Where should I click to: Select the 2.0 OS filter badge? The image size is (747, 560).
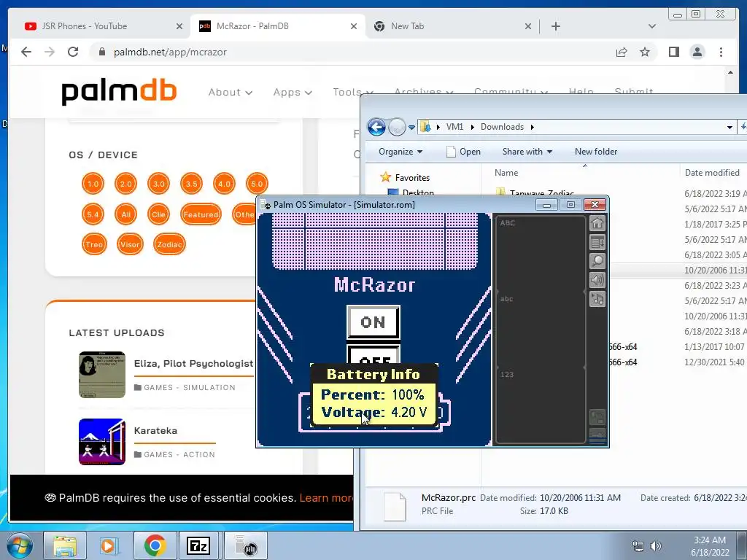[125, 184]
